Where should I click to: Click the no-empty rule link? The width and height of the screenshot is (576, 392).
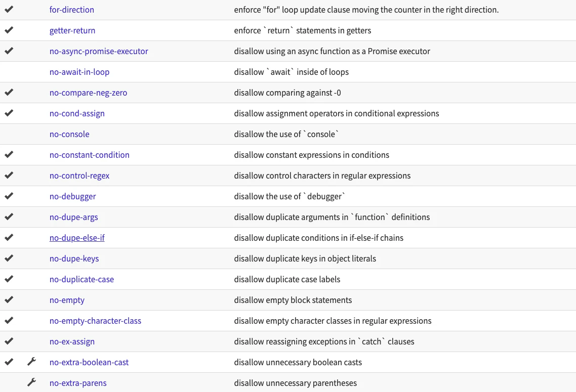tap(67, 300)
